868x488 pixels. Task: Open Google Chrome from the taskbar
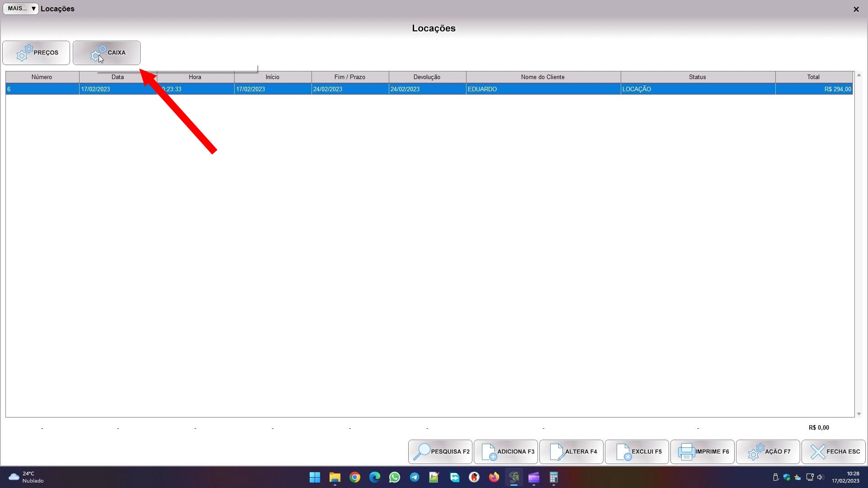click(355, 477)
